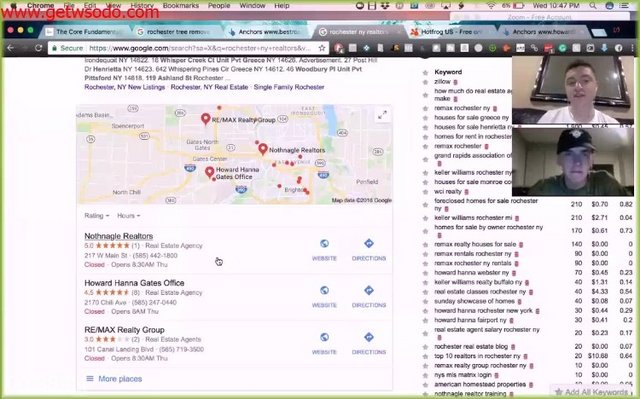Open the Chrome menu in menu bar
The height and width of the screenshot is (399, 640).
point(40,5)
